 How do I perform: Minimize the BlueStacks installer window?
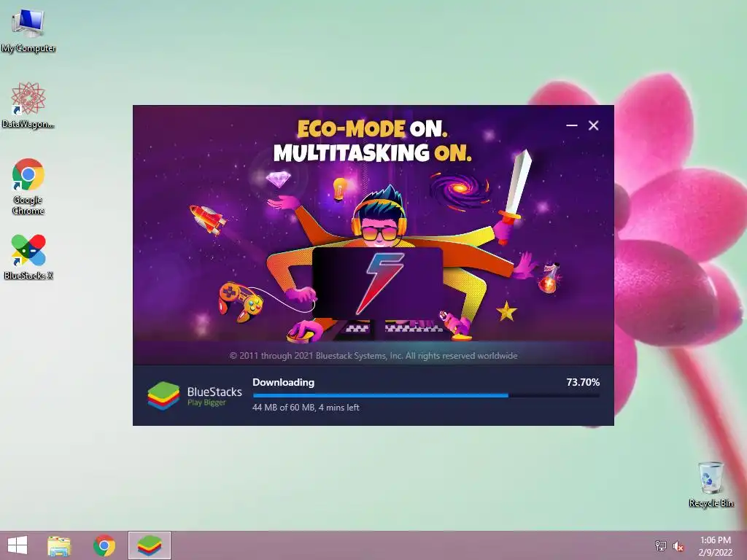(x=572, y=125)
